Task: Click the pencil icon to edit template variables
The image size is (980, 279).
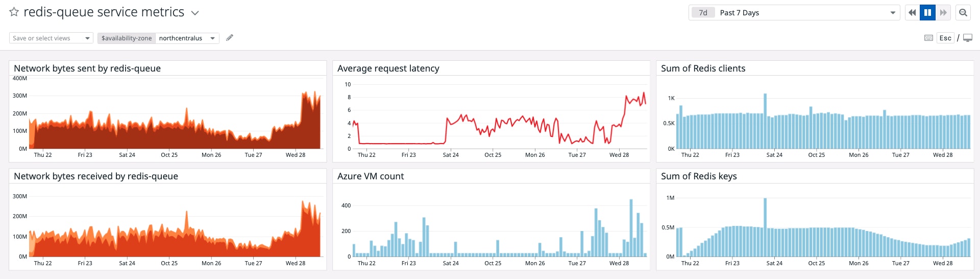Action: pos(230,38)
